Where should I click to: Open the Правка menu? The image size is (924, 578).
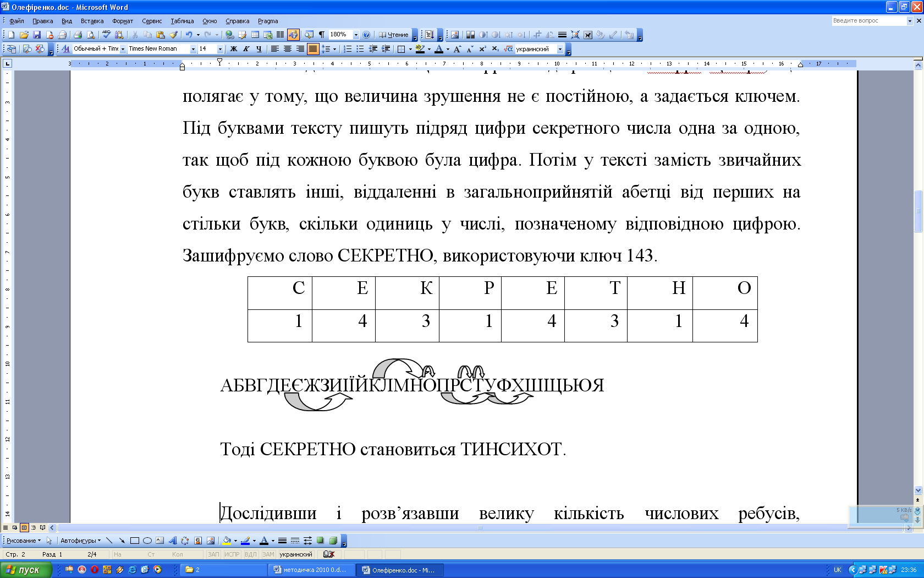(x=42, y=21)
